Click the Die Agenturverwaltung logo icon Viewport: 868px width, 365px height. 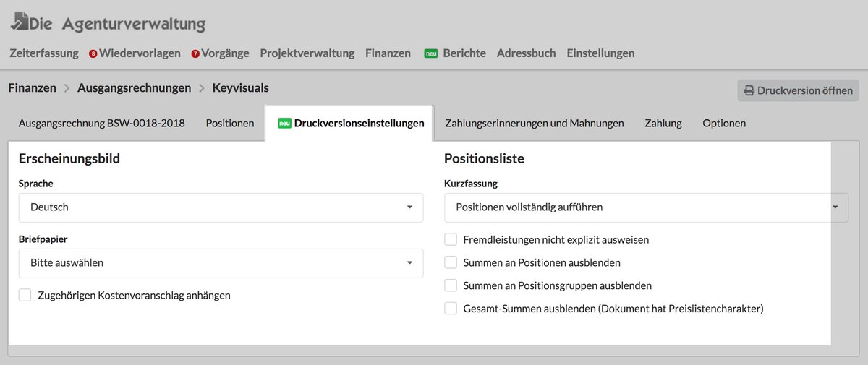coord(20,22)
